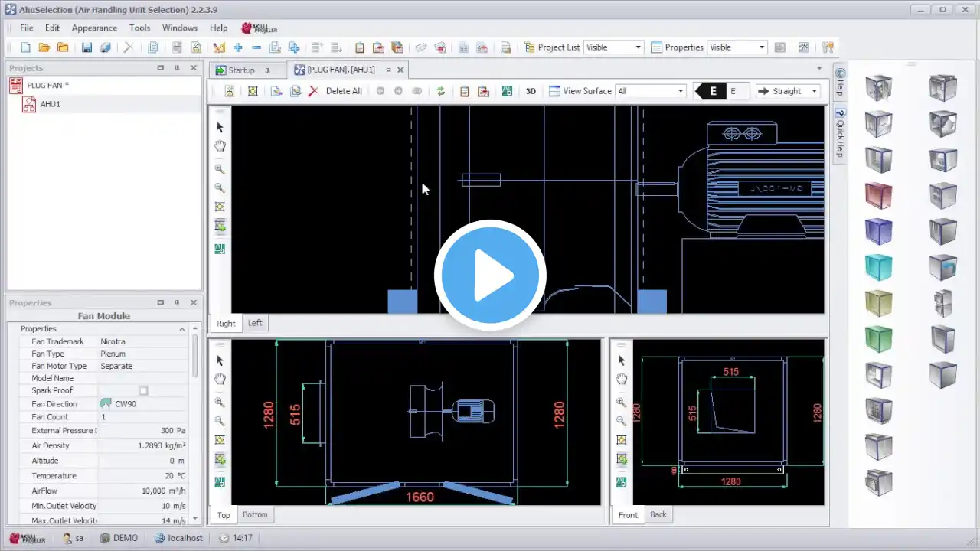980x551 pixels.
Task: Pick the red cube module in the module palette
Action: [x=878, y=196]
